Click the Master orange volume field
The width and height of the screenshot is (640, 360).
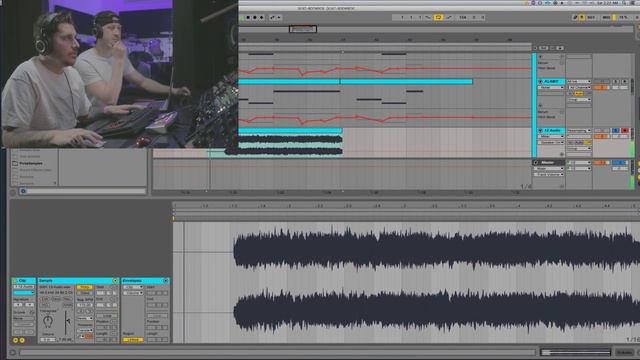click(x=601, y=163)
